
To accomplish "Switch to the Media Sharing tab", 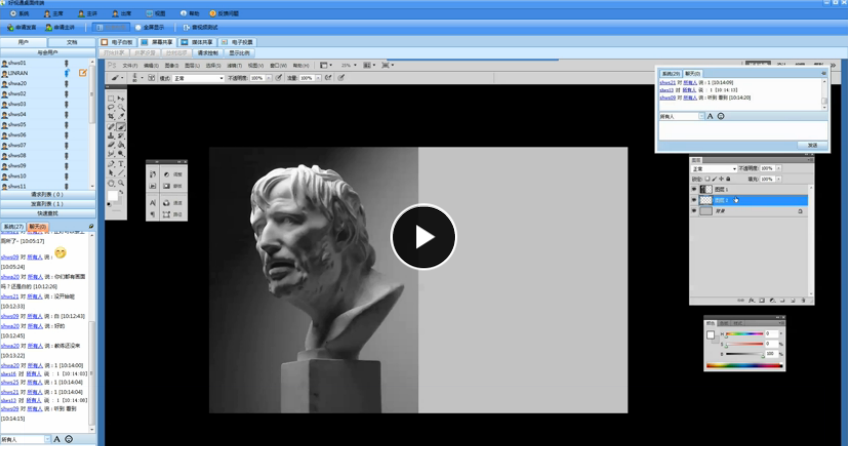I will coord(197,42).
